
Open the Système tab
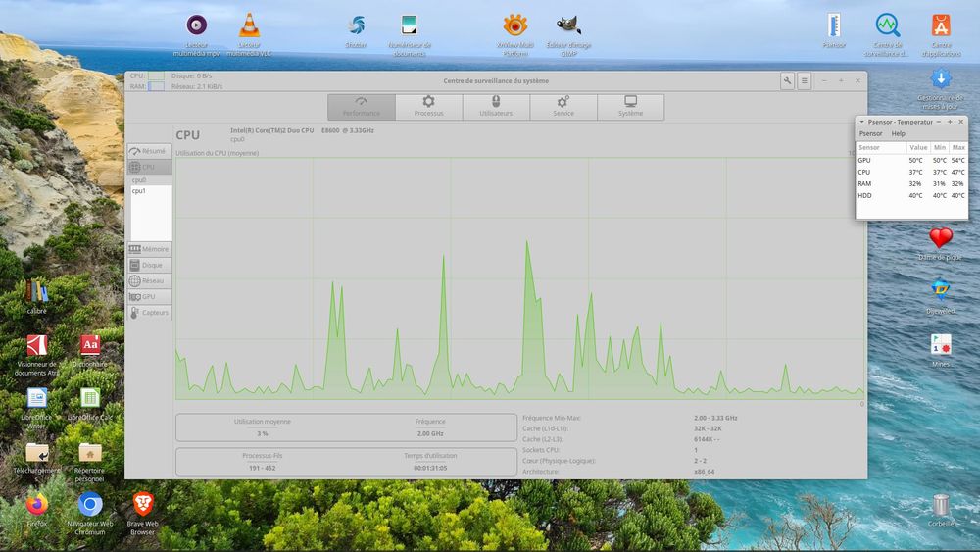coord(630,107)
